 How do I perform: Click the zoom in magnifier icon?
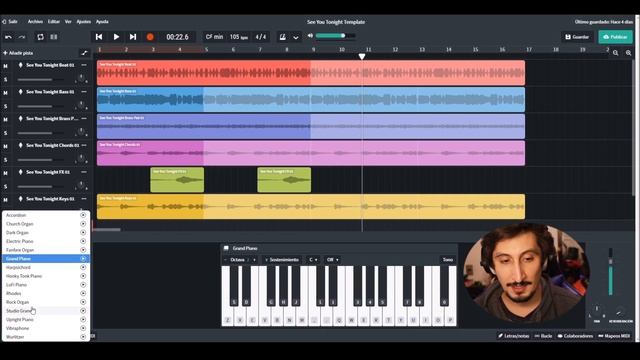click(x=629, y=53)
